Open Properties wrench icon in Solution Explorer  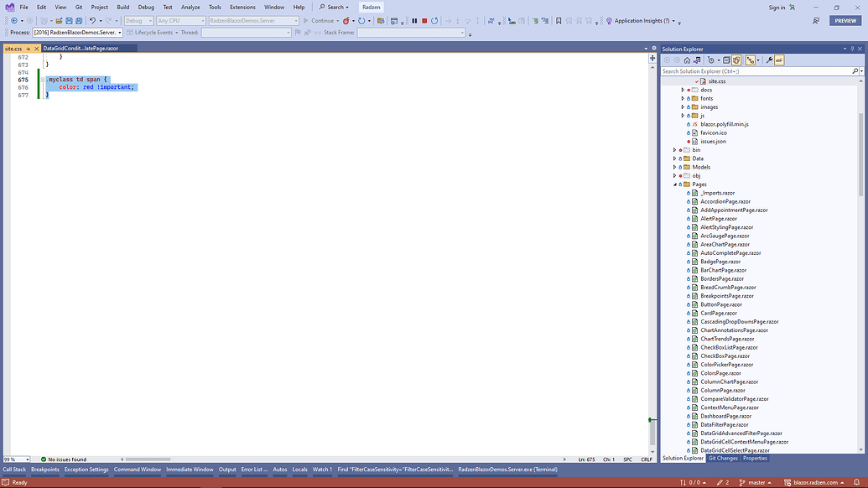769,60
